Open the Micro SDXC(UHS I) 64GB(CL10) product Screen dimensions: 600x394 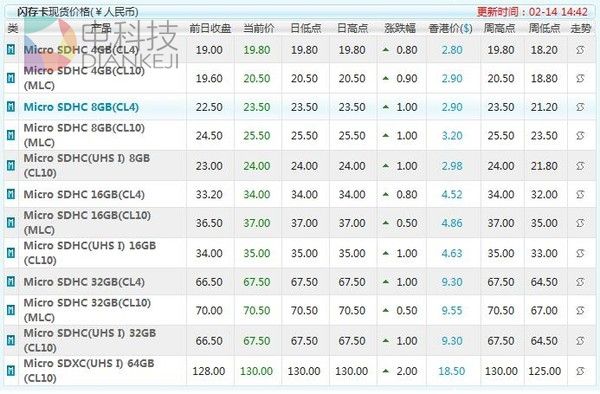point(89,371)
